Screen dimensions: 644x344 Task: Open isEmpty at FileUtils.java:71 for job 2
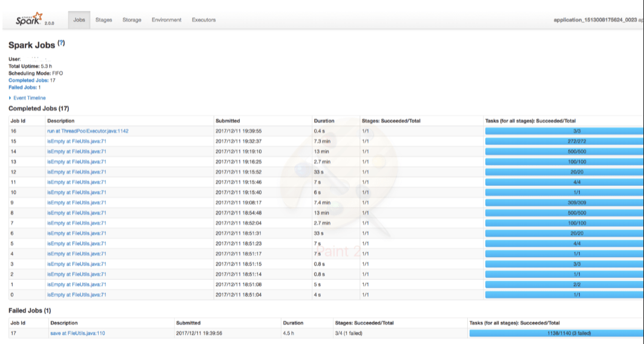click(77, 274)
